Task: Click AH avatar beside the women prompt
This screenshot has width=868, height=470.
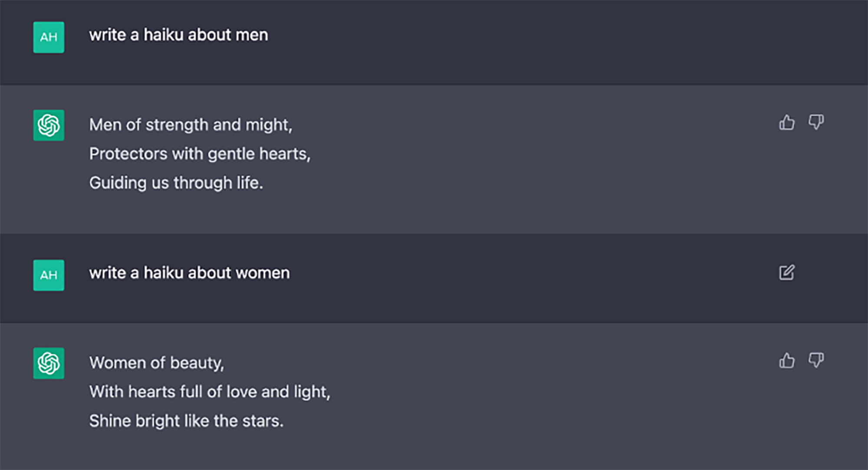Action: point(49,275)
